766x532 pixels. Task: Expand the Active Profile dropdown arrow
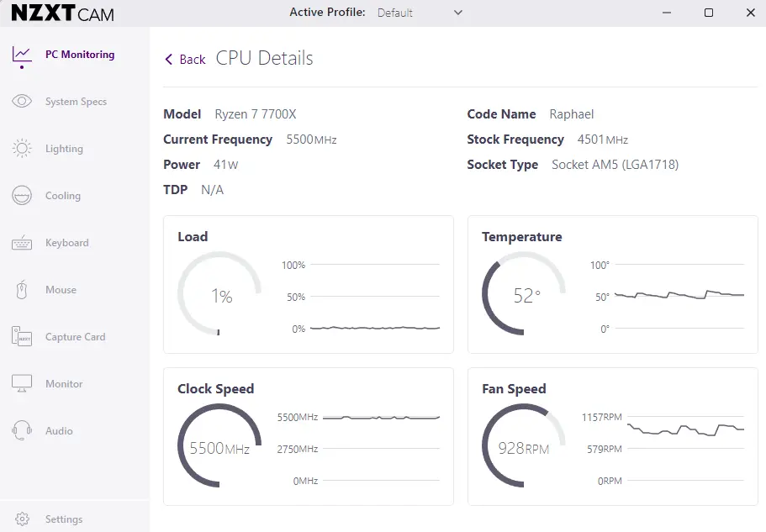click(x=457, y=13)
